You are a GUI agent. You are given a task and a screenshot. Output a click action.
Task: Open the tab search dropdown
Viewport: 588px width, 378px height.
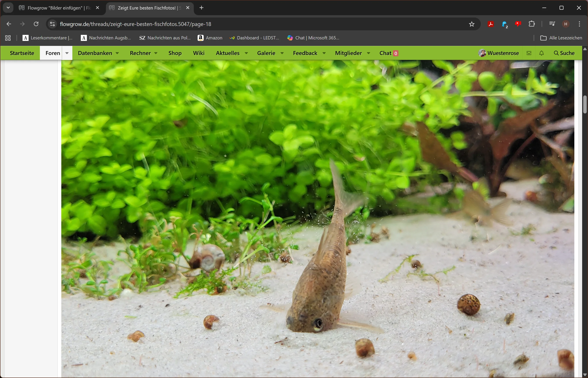(x=8, y=8)
